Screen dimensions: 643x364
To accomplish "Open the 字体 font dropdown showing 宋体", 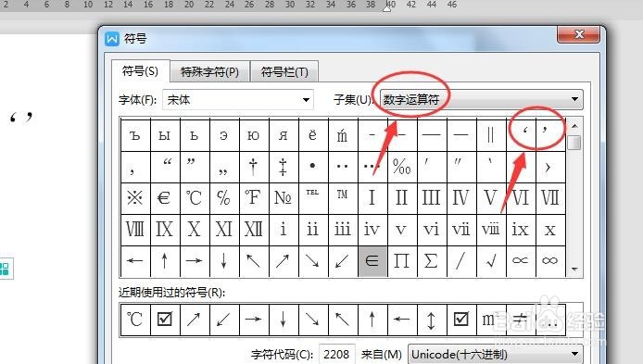I will coord(238,100).
